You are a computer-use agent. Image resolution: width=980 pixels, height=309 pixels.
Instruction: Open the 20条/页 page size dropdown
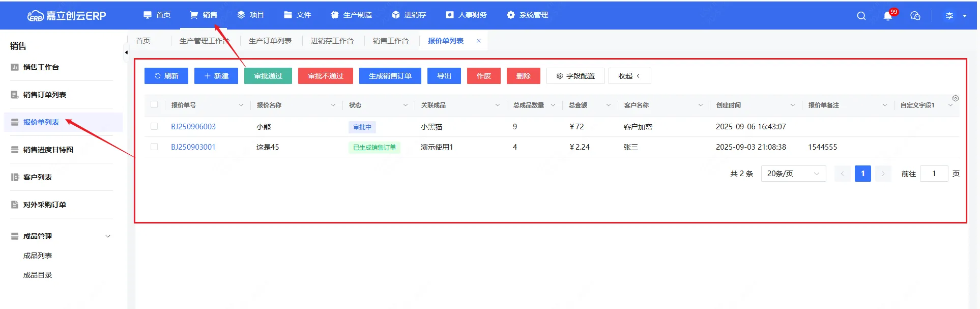pyautogui.click(x=793, y=174)
